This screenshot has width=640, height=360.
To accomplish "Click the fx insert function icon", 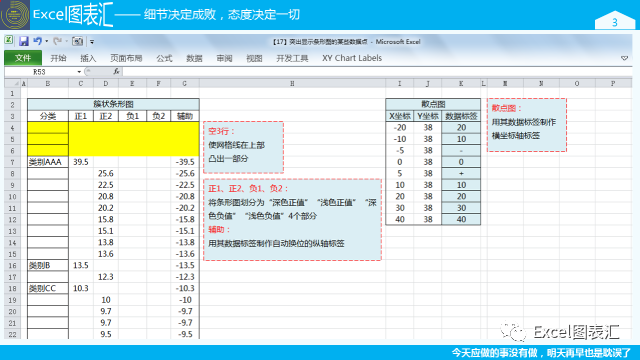I will pos(116,71).
